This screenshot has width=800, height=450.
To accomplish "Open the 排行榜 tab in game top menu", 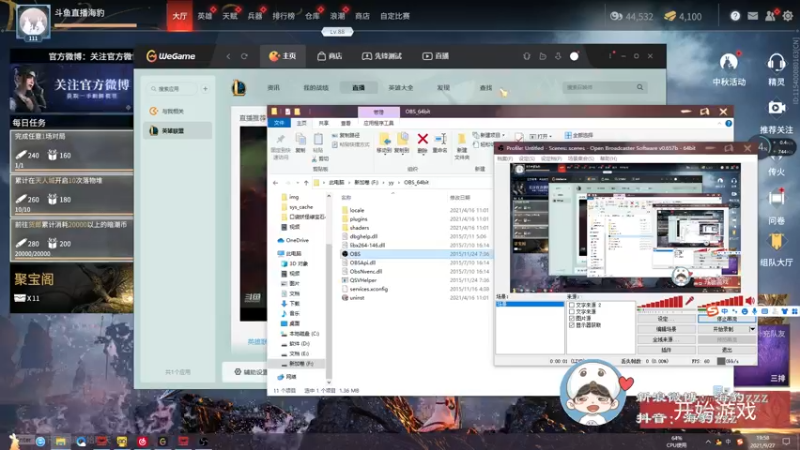I will tap(283, 16).
